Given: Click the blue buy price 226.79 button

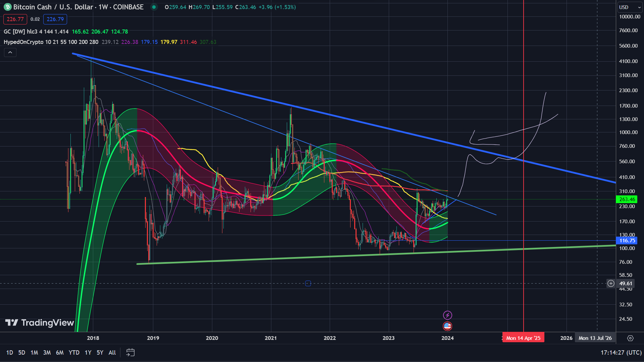Looking at the screenshot, I should [x=55, y=19].
